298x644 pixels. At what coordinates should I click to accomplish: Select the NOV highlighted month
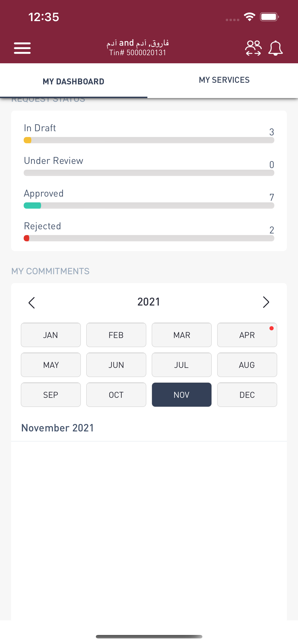[182, 395]
